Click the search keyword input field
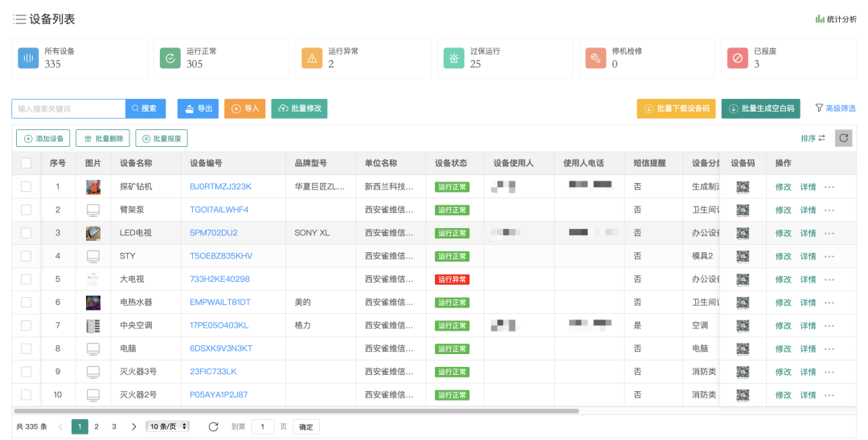This screenshot has width=868, height=440. point(69,108)
